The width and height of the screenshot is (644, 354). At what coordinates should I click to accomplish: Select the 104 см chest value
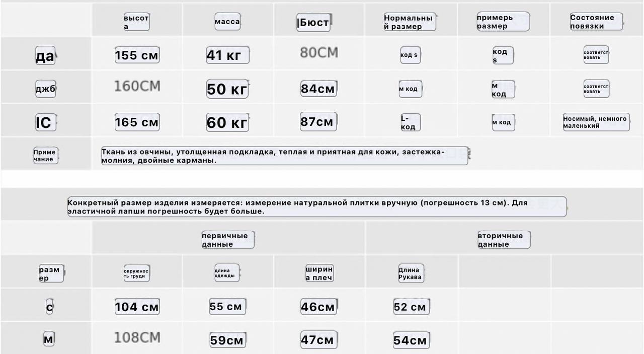tap(137, 307)
